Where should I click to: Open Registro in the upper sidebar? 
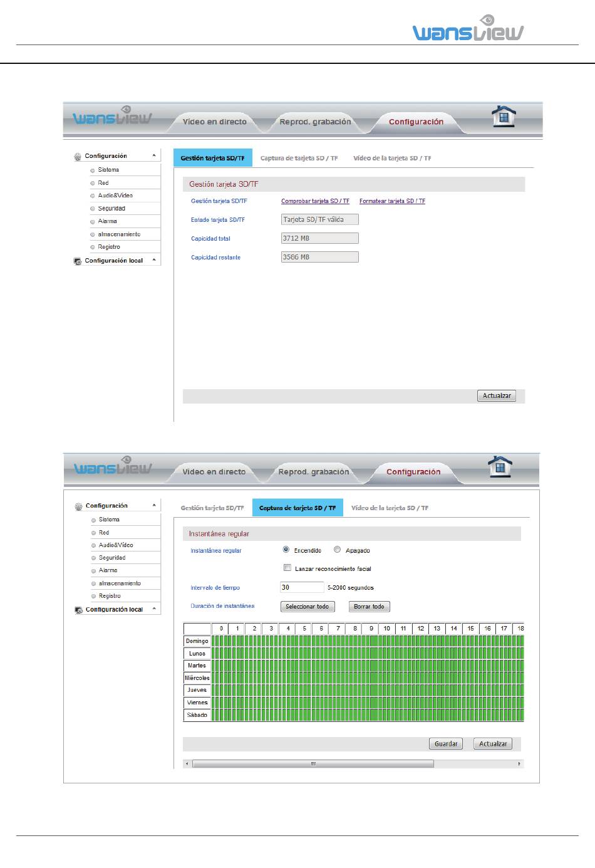point(109,247)
